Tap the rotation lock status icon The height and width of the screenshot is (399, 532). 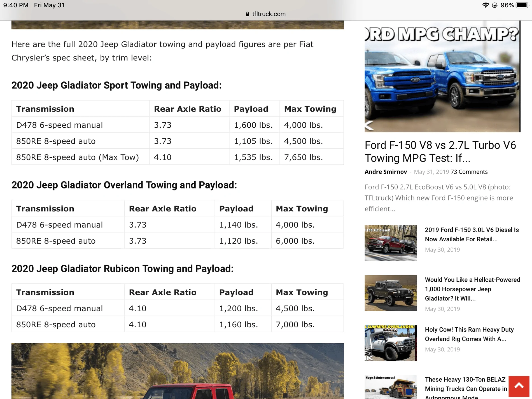495,5
